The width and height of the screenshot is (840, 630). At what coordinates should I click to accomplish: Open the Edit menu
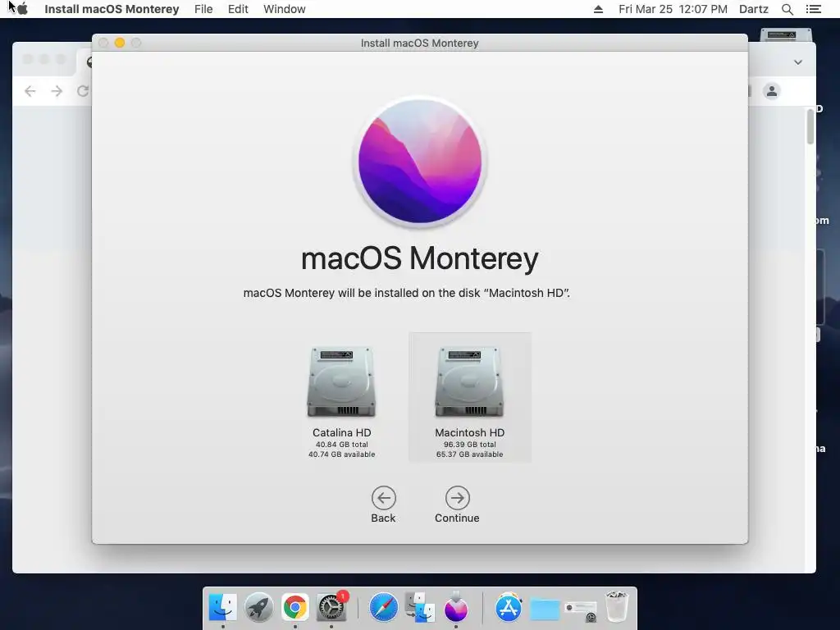click(238, 9)
